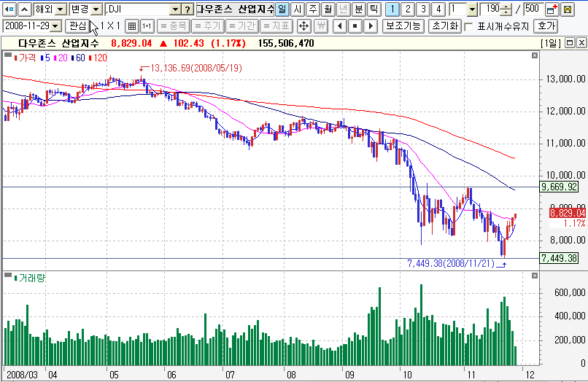Select chart preset tab 2
This screenshot has width=588, height=382.
tap(407, 9)
